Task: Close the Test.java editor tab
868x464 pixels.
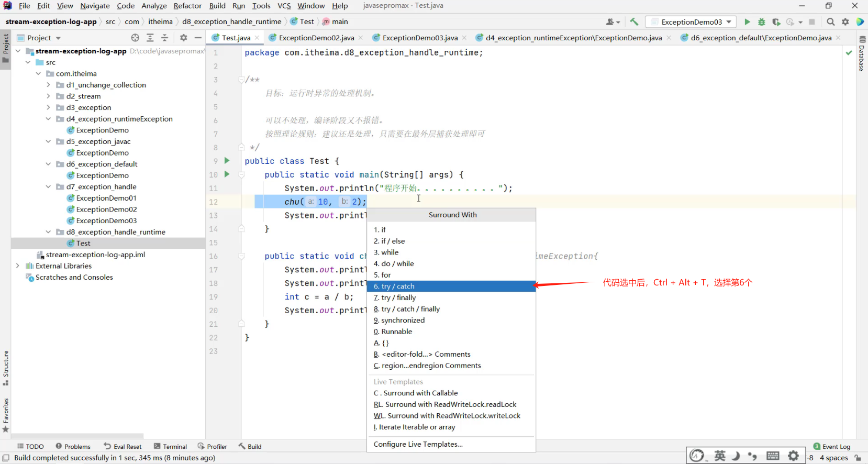Action: pos(257,38)
